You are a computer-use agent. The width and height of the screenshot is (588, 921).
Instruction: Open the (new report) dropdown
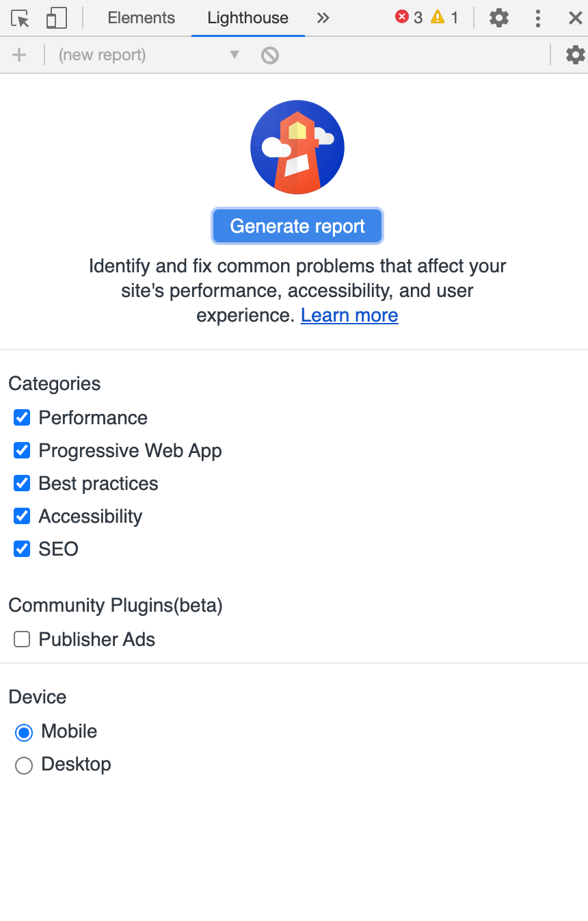tap(148, 55)
